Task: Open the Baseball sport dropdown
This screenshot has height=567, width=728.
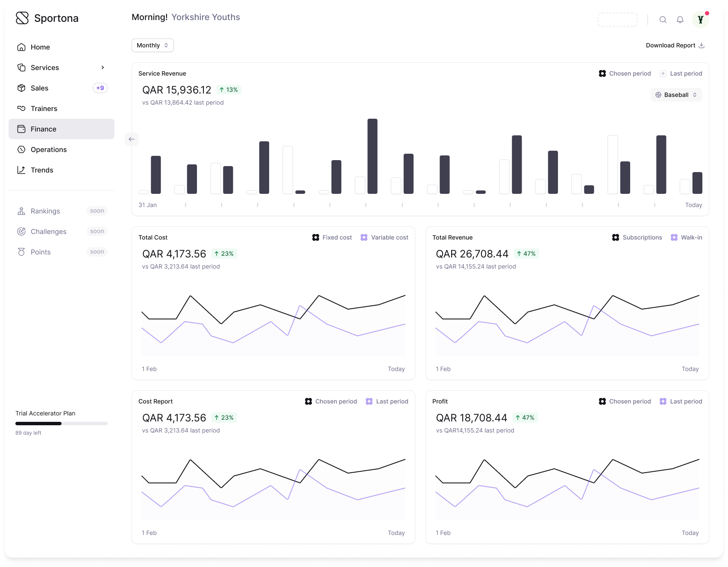Action: click(x=676, y=95)
